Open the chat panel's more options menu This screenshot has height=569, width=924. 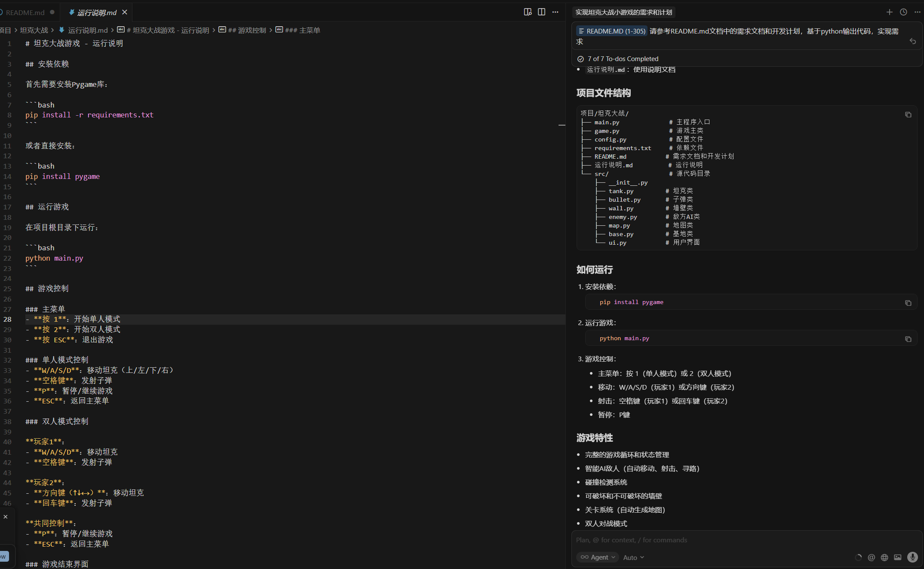(917, 12)
